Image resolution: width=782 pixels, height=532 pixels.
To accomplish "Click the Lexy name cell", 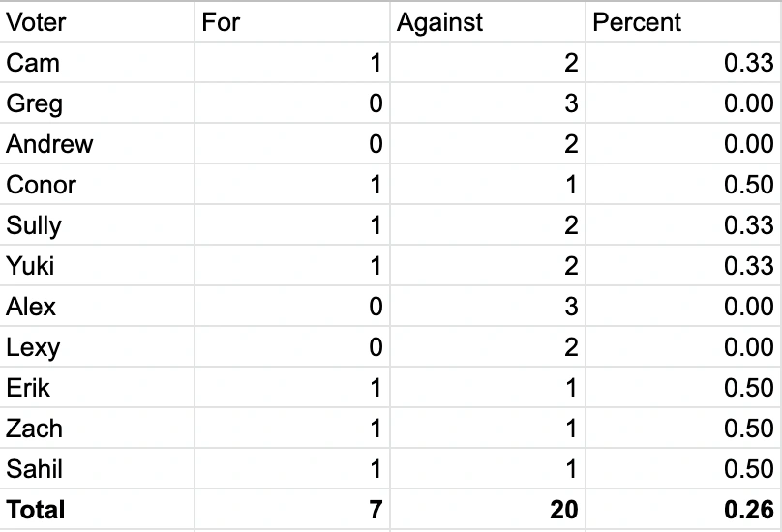I will coord(97,347).
